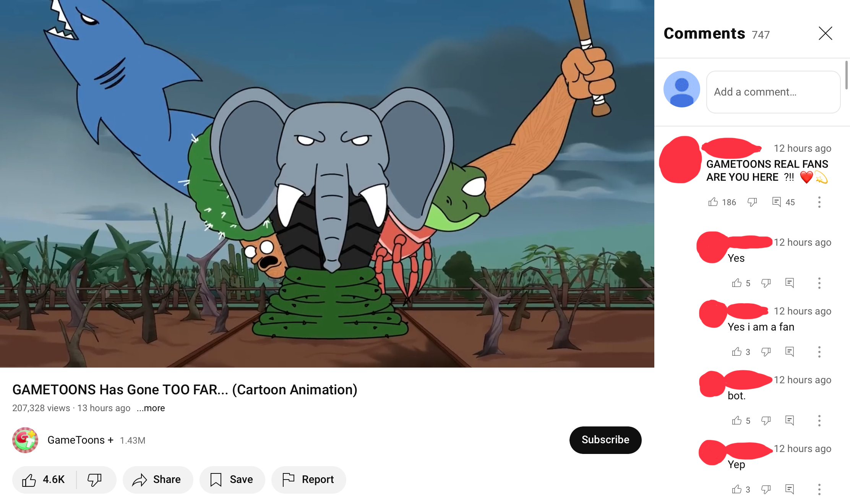Open three-dot menu on 'Yep' reply
Image resolution: width=850 pixels, height=504 pixels.
pyautogui.click(x=819, y=489)
